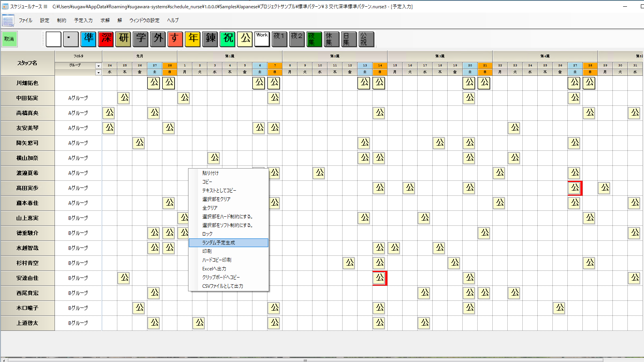Click the 先月 header

(140, 56)
